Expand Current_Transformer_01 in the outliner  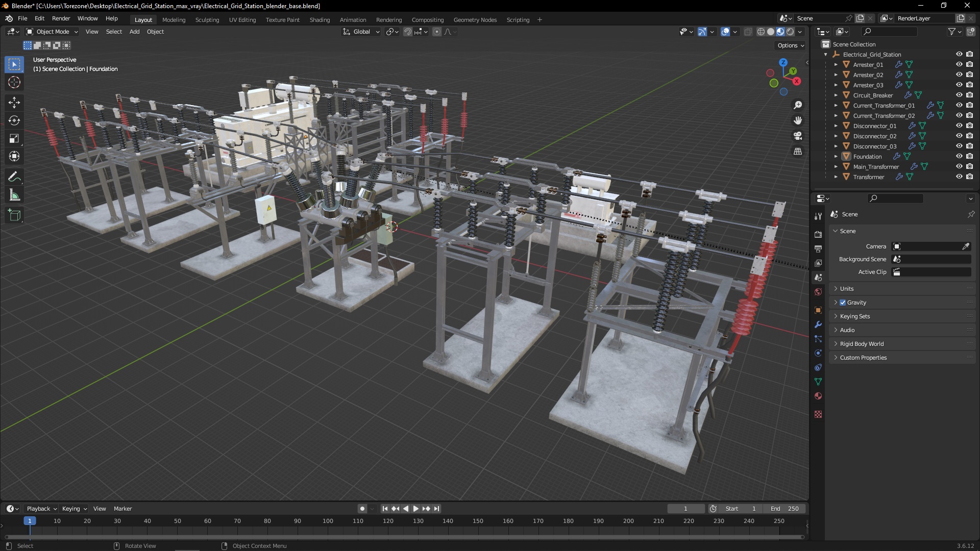pyautogui.click(x=836, y=106)
